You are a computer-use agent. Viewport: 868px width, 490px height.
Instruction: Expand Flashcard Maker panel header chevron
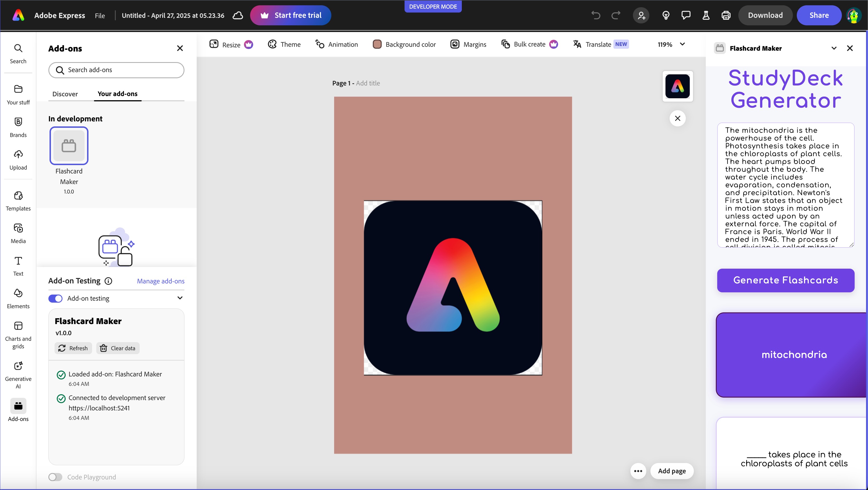point(834,48)
